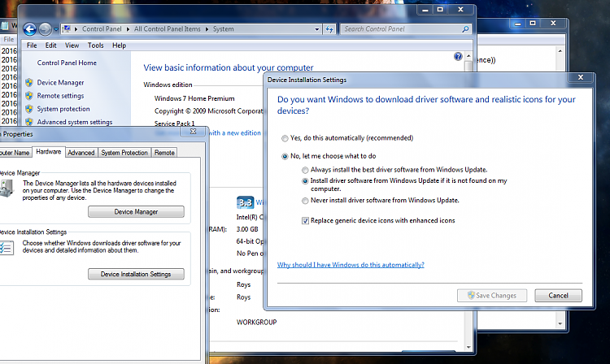
Task: Open Advanced system settings link
Action: [75, 122]
